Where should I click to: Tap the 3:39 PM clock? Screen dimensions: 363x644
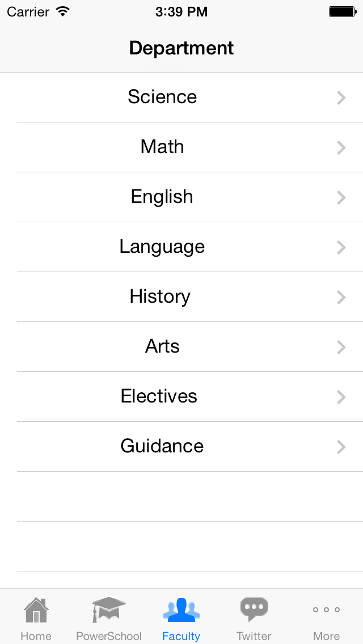coord(181,11)
